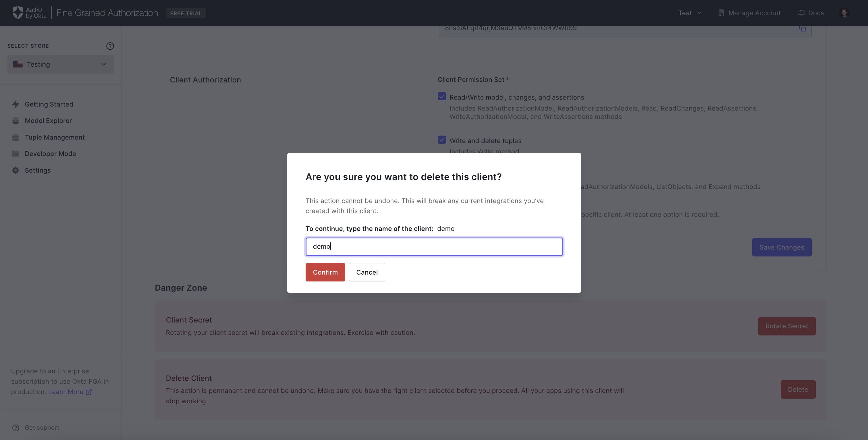Click the Docs book icon
Screen dimensions: 868x440
coord(801,13)
